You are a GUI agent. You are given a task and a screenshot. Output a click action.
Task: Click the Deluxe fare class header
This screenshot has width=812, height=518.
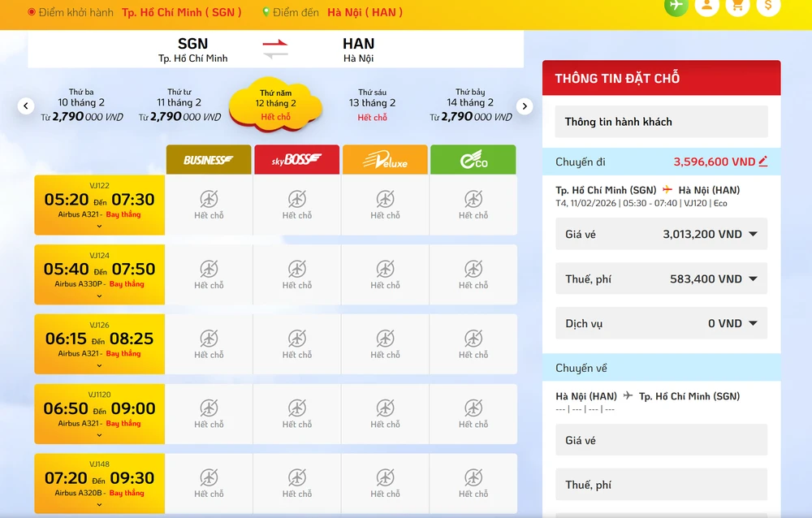click(386, 160)
